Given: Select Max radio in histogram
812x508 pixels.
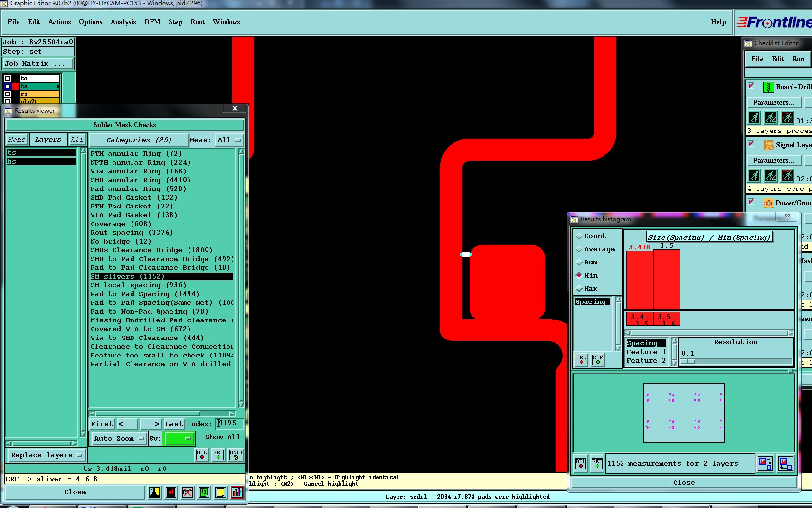Looking at the screenshot, I should [x=579, y=289].
